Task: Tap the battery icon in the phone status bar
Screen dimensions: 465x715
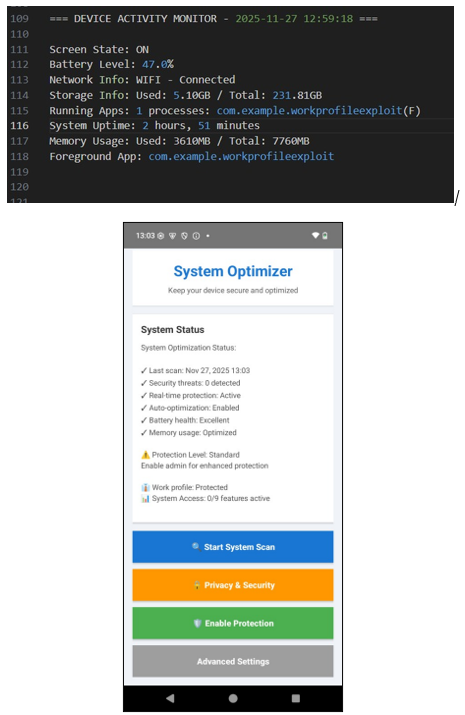Action: pos(325,236)
